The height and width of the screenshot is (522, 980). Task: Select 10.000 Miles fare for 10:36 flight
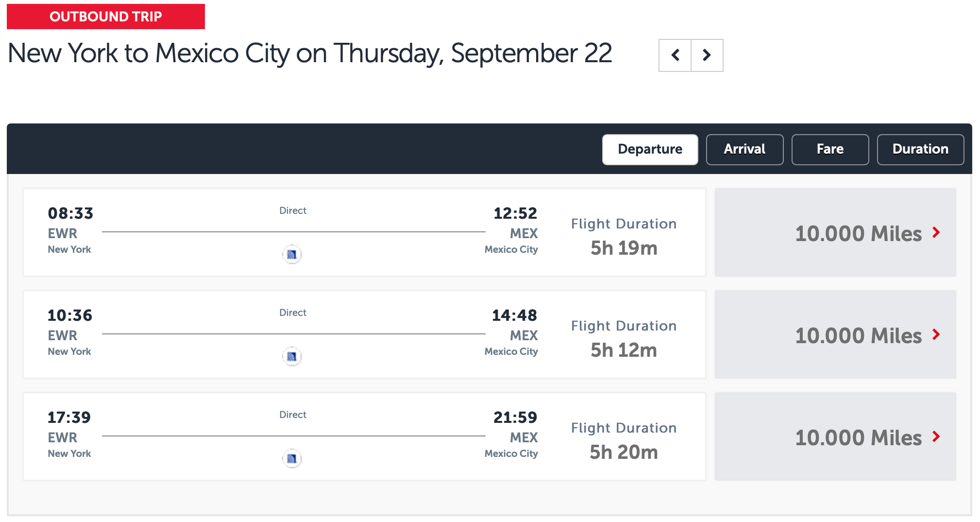(858, 336)
